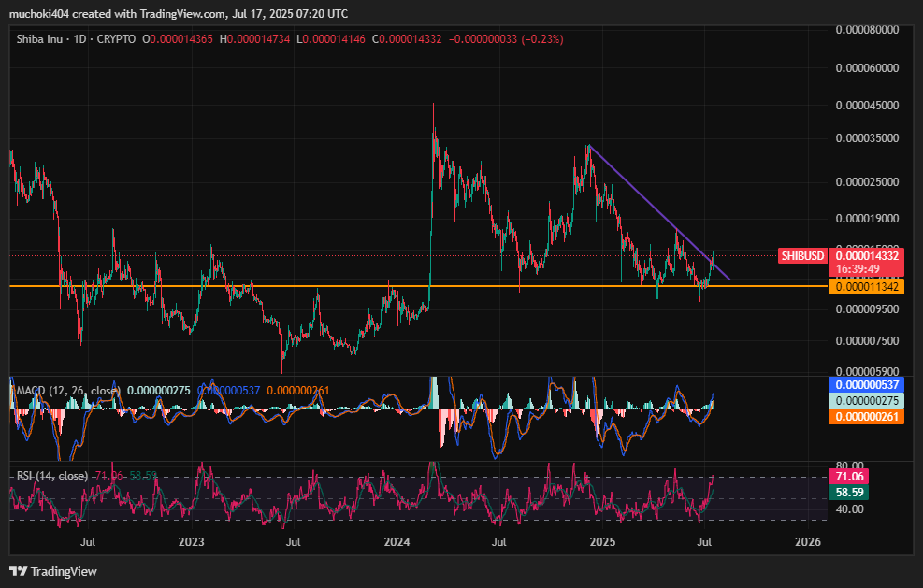Image resolution: width=923 pixels, height=588 pixels.
Task: Click the Shiba Inu 1D CRYPTO symbol title
Action: (75, 39)
